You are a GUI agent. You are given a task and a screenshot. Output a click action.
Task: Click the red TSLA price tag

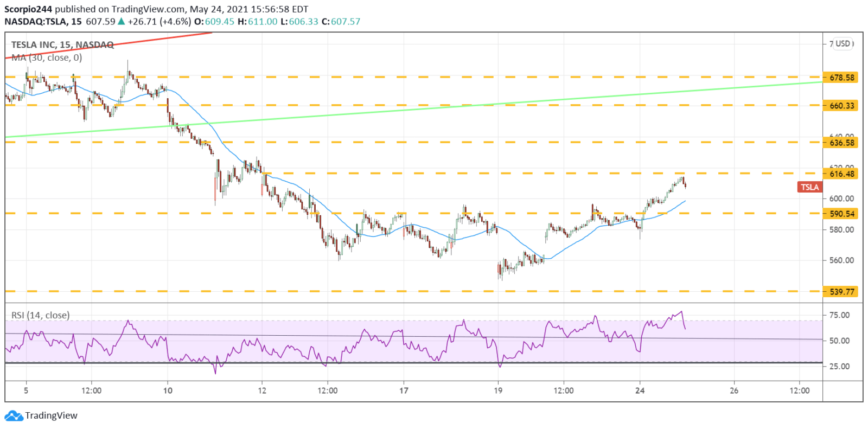(x=809, y=187)
